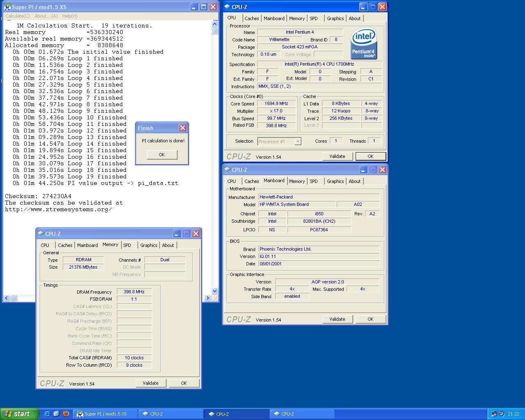Open the Help(H) menu
Image resolution: width=525 pixels, height=420 pixels.
[x=70, y=16]
